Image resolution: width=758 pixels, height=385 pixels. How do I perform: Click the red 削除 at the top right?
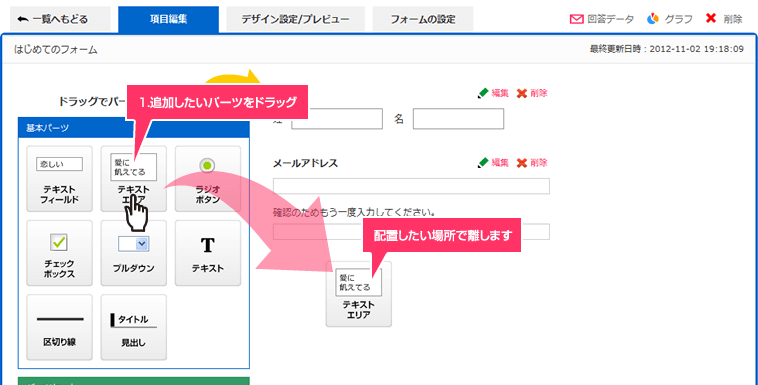tap(724, 19)
